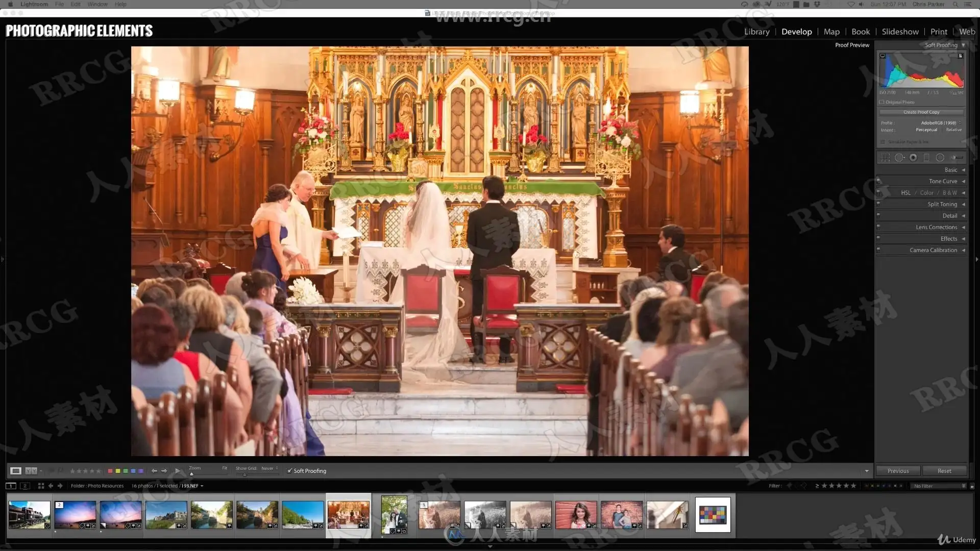Select the Relative rendering intent

[x=953, y=130]
